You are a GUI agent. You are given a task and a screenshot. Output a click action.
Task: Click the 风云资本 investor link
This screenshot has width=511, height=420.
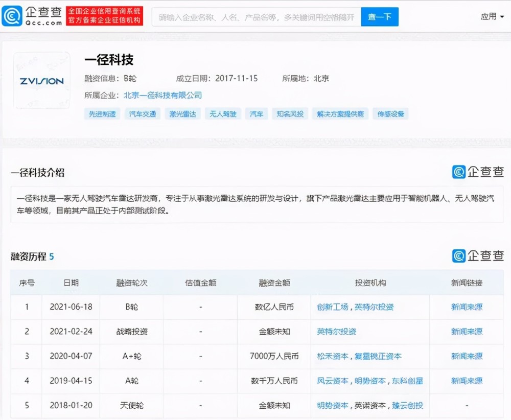point(333,381)
